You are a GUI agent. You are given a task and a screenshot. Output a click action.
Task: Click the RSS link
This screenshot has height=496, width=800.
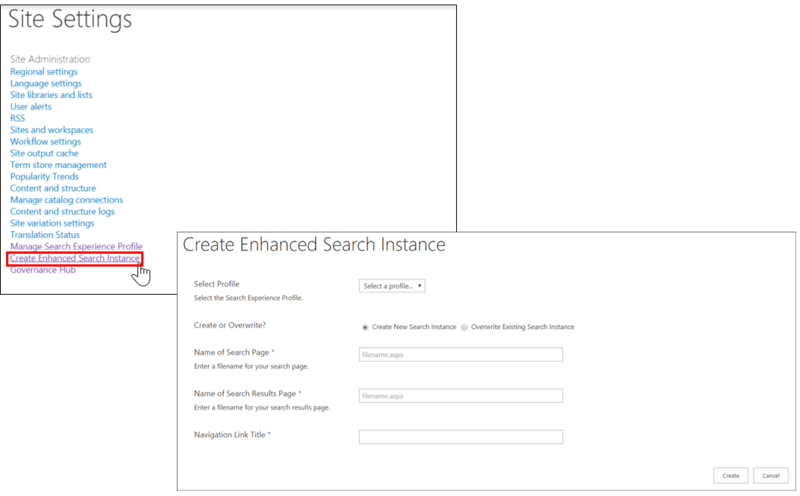coord(17,118)
